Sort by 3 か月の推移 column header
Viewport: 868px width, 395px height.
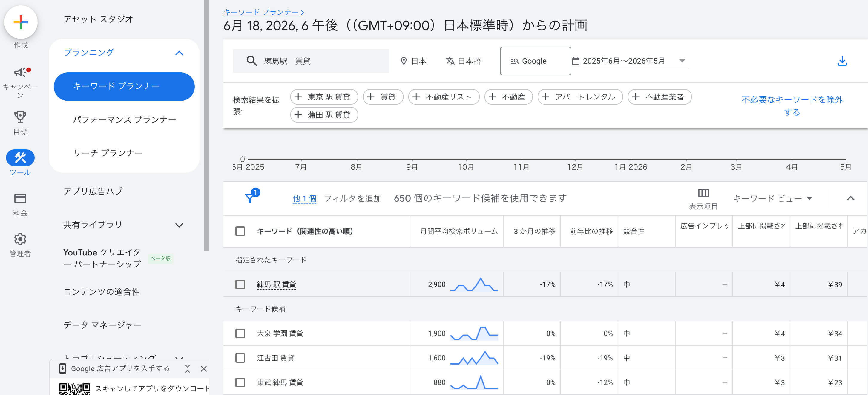point(534,231)
